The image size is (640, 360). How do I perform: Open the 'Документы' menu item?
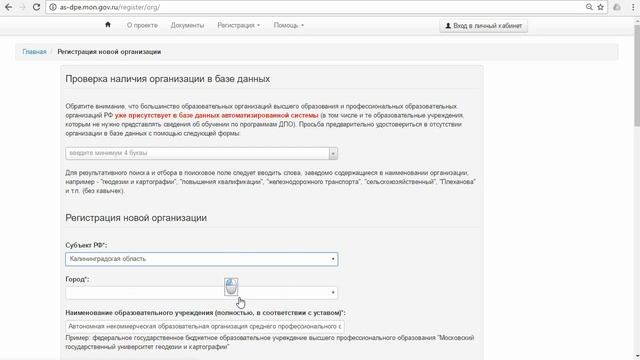[187, 25]
